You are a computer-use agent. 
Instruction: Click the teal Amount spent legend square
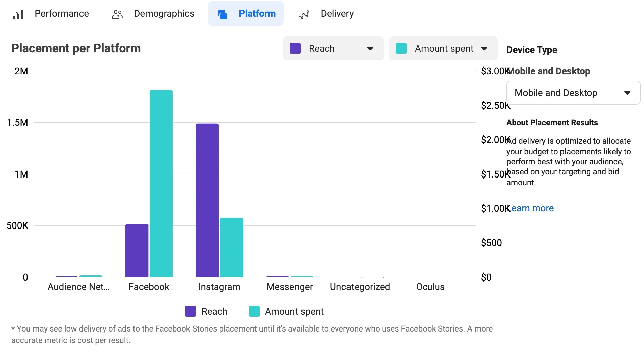click(x=254, y=311)
